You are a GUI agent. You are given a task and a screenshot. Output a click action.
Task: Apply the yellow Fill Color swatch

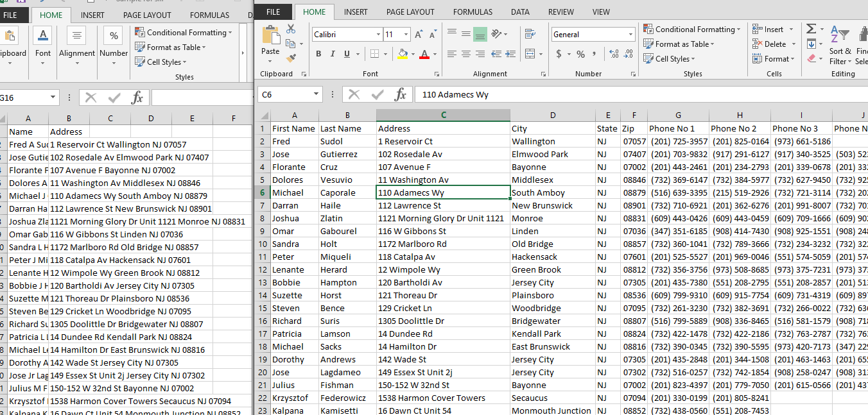402,55
